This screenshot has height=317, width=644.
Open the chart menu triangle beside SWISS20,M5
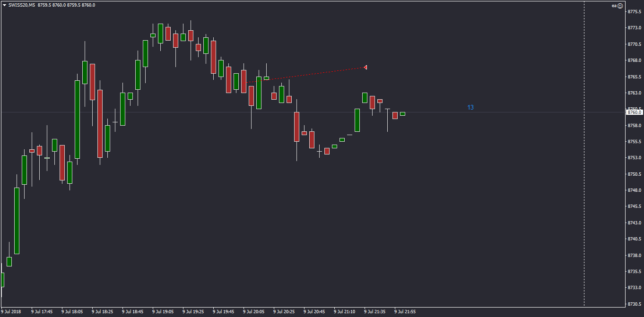click(4, 5)
